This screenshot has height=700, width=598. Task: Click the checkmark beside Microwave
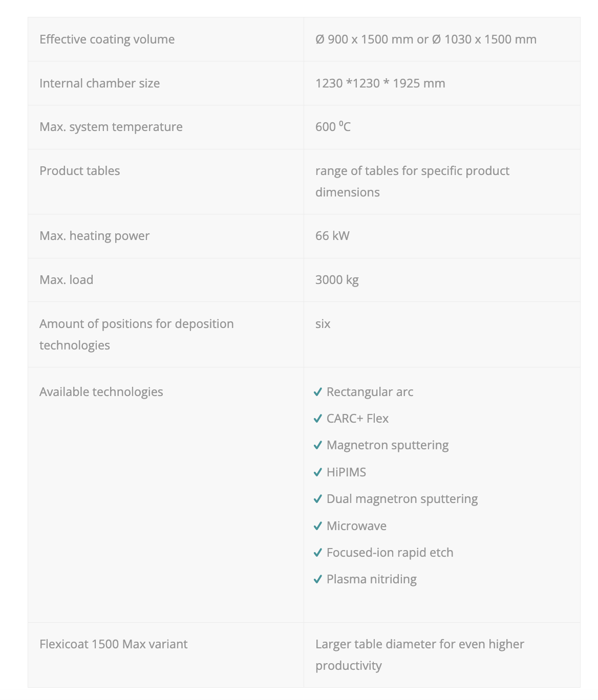[318, 527]
